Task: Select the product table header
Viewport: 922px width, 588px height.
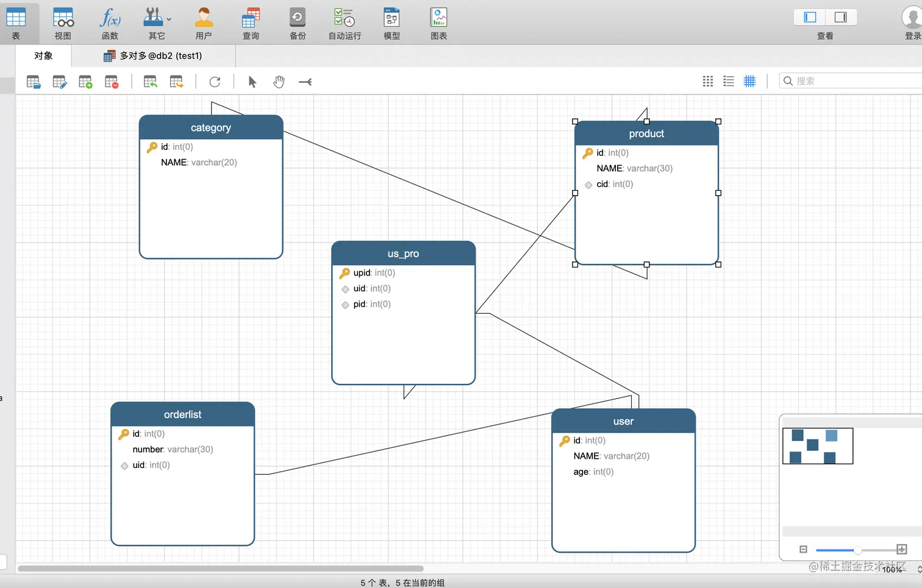Action: point(646,133)
